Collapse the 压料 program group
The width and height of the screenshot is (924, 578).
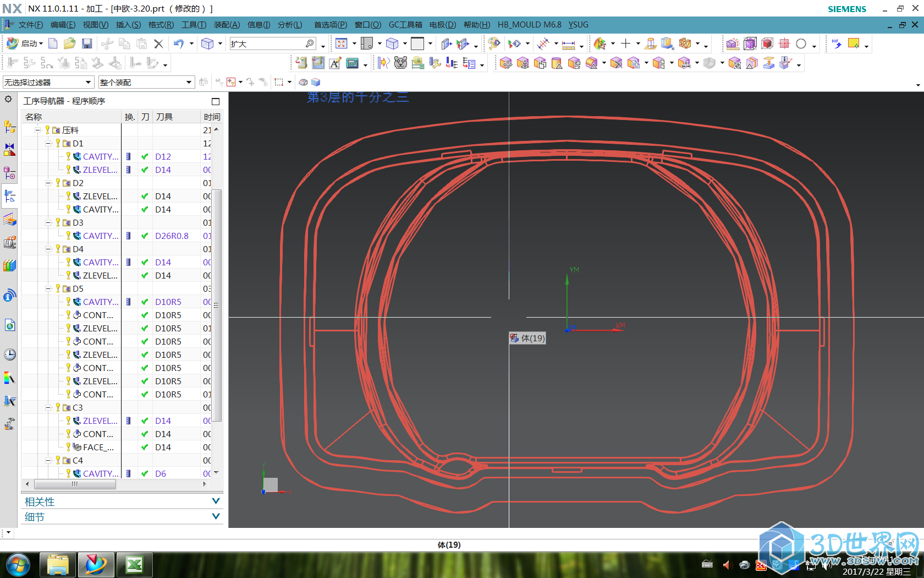click(38, 130)
